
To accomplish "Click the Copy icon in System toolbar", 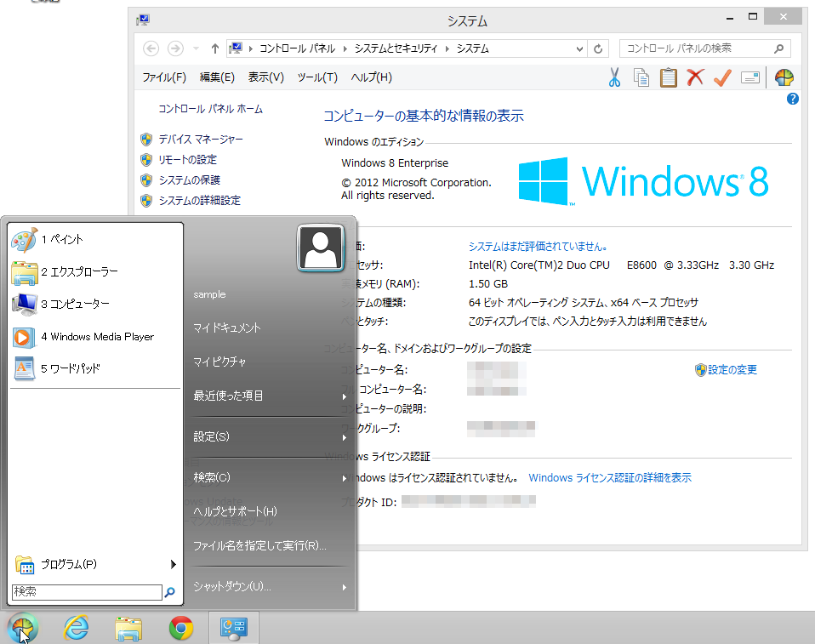I will pyautogui.click(x=641, y=77).
